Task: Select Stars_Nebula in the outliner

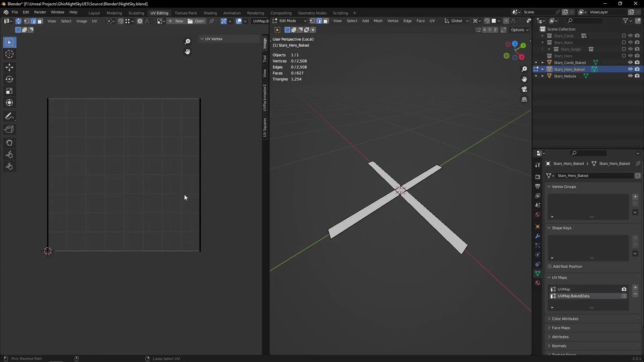Action: tap(565, 76)
